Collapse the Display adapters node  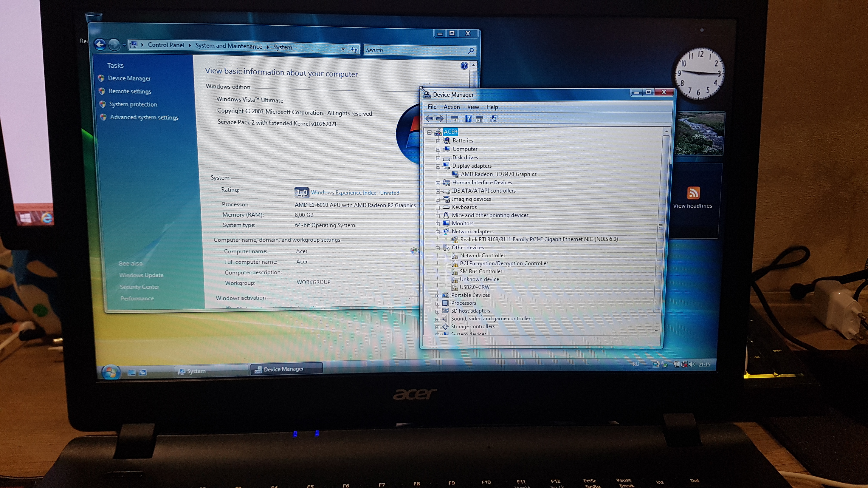coord(438,166)
